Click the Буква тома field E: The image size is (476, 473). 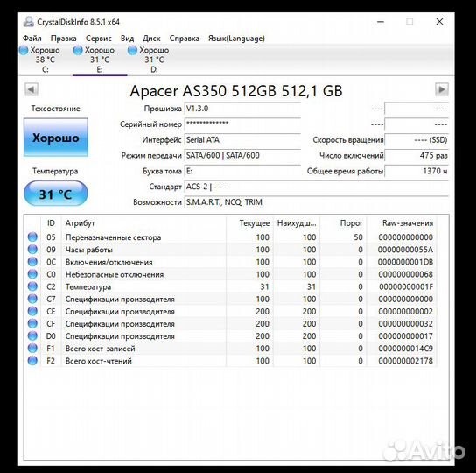(242, 171)
